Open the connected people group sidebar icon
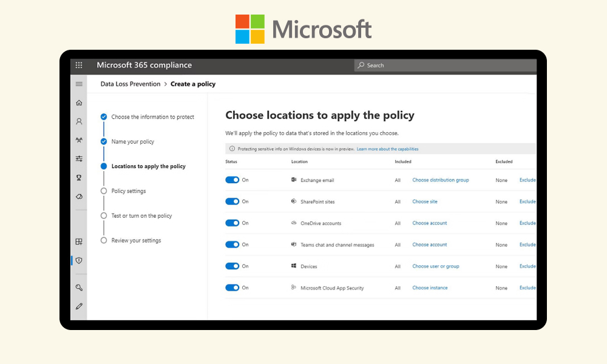This screenshot has width=607, height=364. click(79, 140)
